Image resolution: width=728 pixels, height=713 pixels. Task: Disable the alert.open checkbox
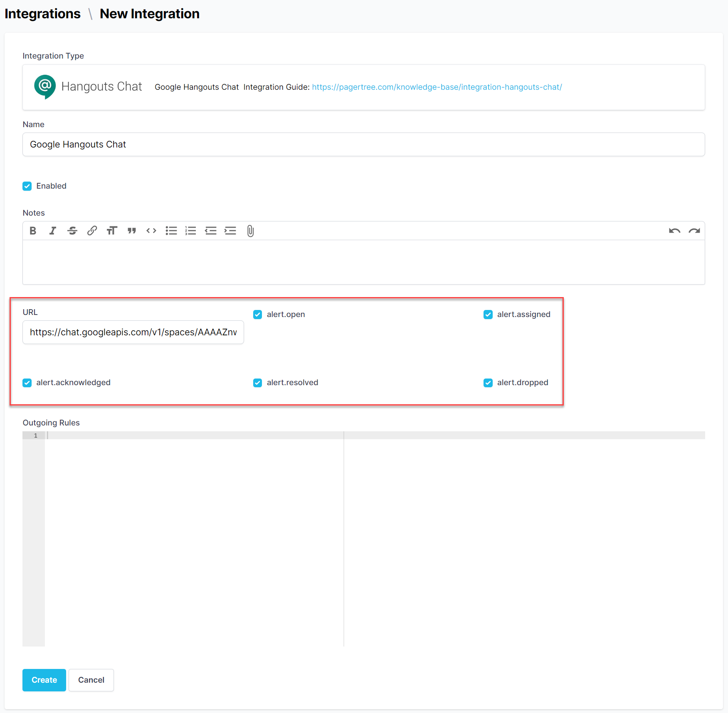258,315
